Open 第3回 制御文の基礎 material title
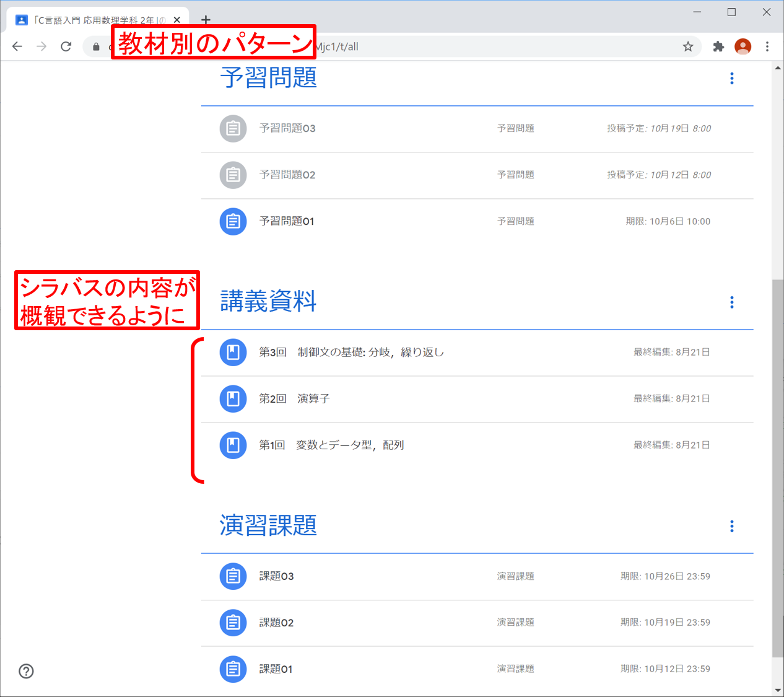The height and width of the screenshot is (697, 784). 352,352
